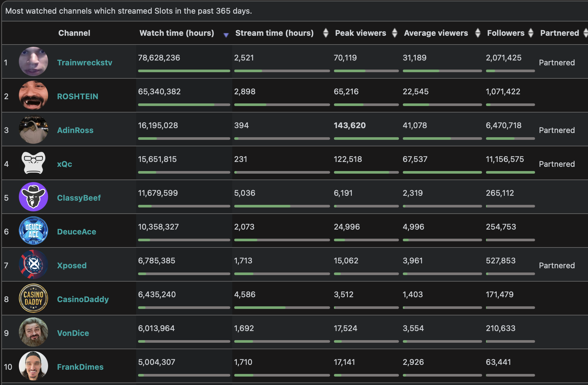Image resolution: width=588 pixels, height=385 pixels.
Task: Click the FrankDimes channel avatar
Action: 33,366
